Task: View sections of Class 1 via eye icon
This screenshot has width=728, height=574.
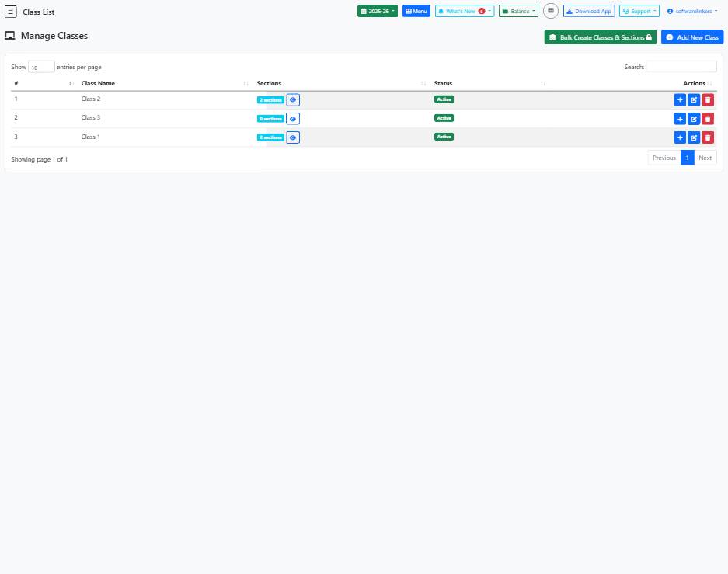Action: 293,137
